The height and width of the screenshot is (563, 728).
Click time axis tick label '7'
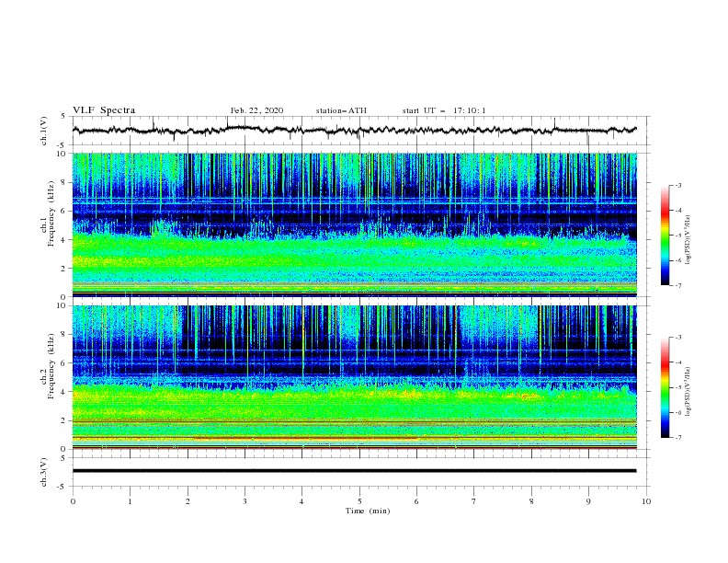474,501
